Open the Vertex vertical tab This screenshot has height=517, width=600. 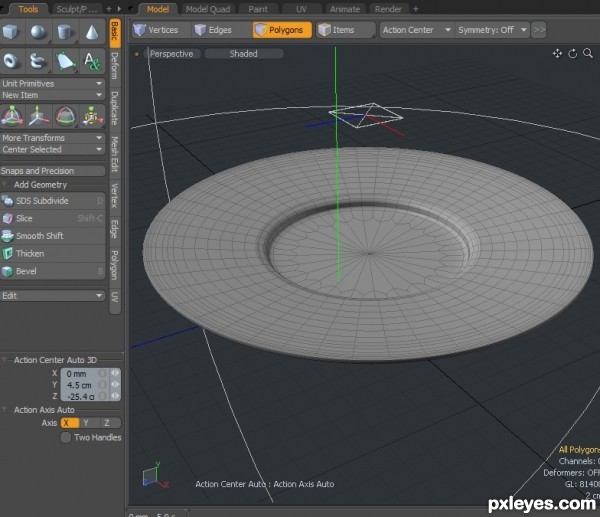(114, 196)
